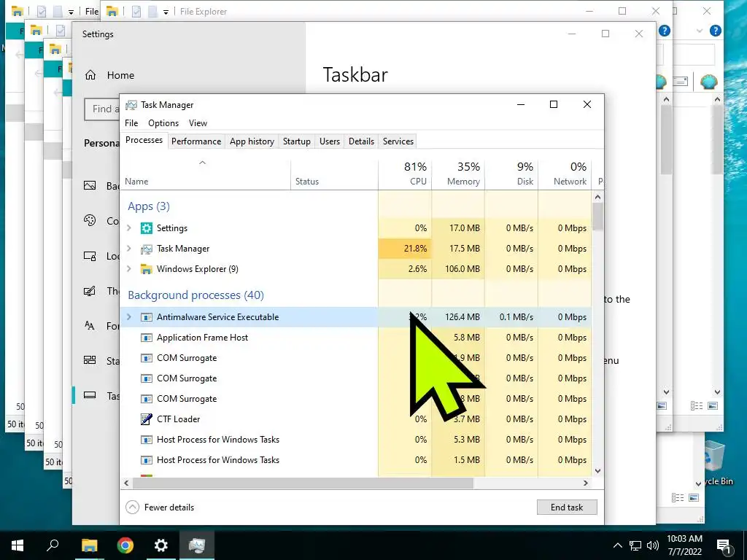Image resolution: width=747 pixels, height=560 pixels.
Task: Collapse to Fewer details view
Action: pos(160,507)
